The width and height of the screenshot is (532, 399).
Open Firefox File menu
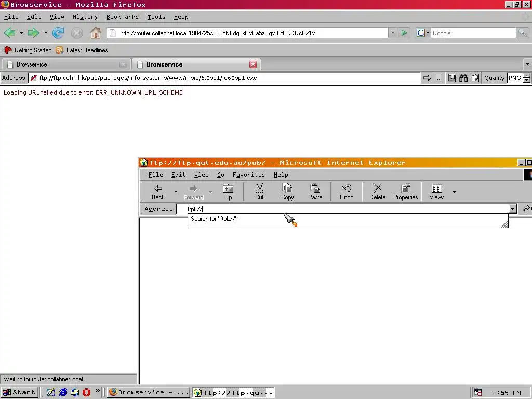pos(11,17)
